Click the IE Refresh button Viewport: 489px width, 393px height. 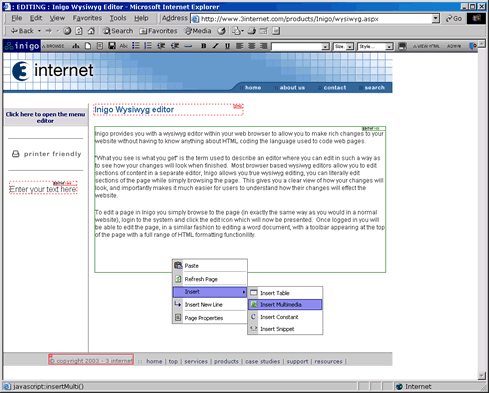tap(79, 31)
